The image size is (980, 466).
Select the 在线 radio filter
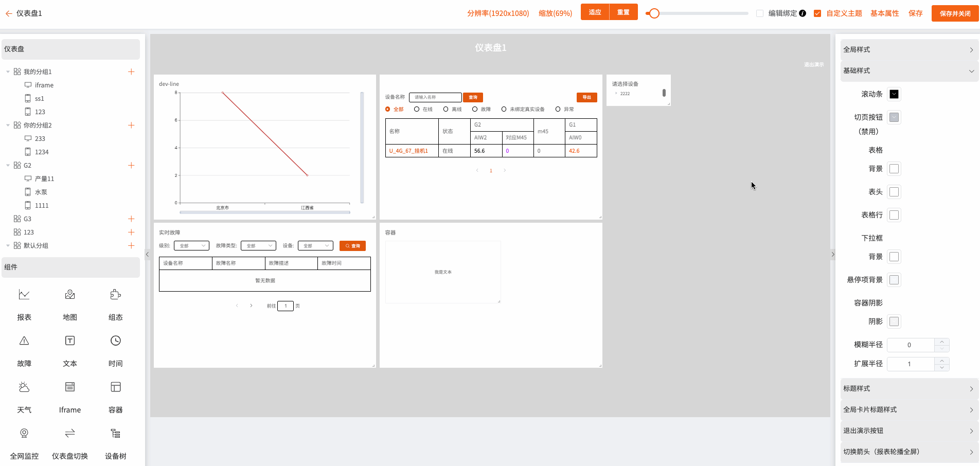click(x=417, y=109)
